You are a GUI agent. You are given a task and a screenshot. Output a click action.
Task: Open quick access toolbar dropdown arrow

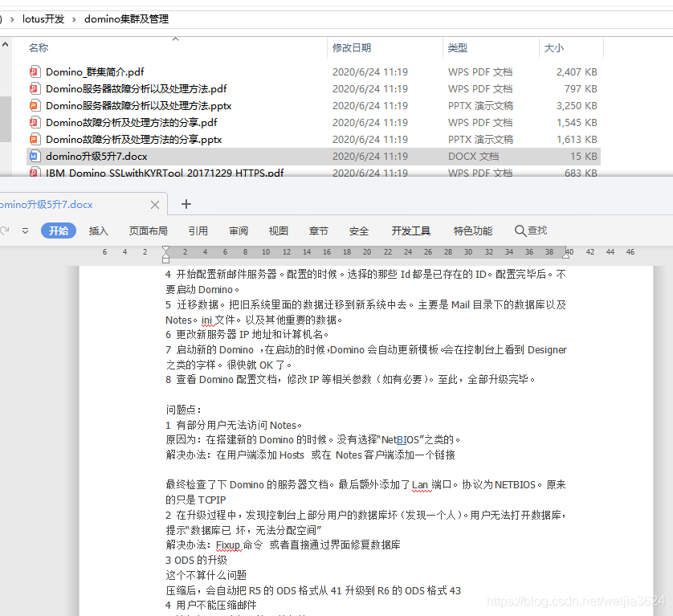26,231
